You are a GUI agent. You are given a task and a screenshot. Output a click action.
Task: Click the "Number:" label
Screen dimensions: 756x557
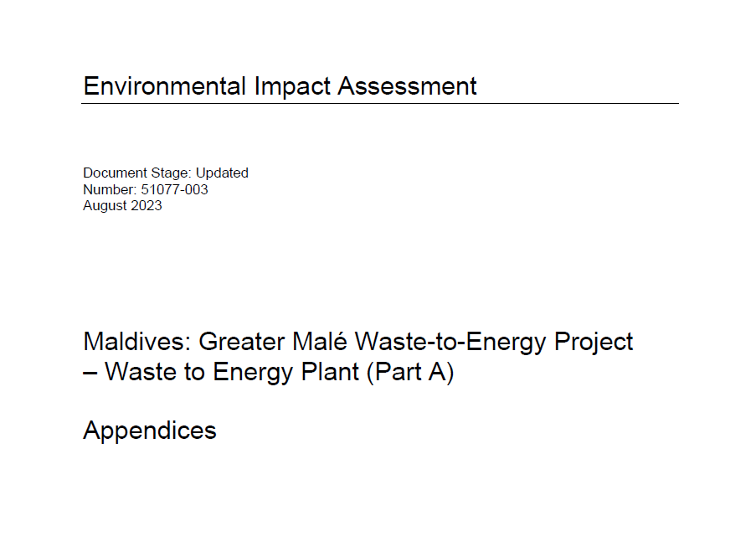110,190
